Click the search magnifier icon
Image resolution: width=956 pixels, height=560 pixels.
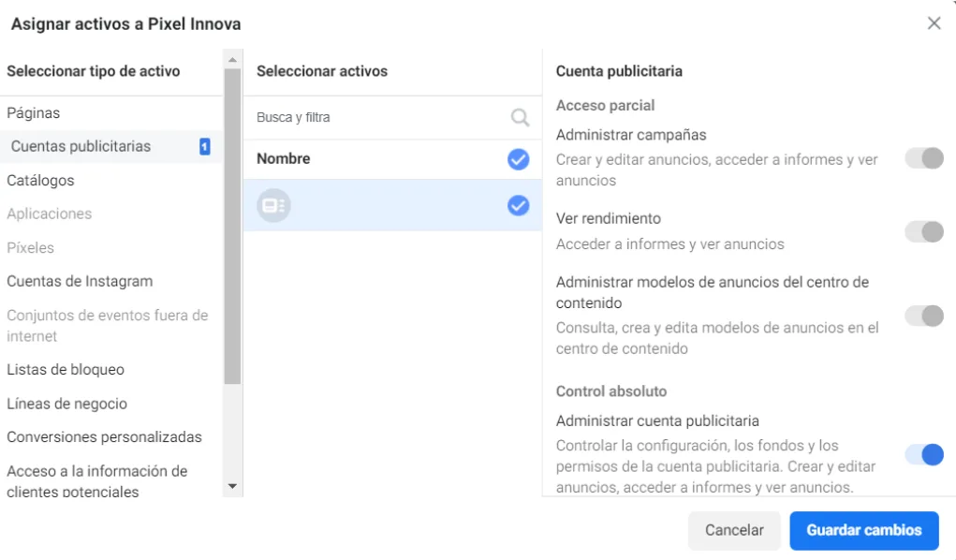(x=520, y=118)
